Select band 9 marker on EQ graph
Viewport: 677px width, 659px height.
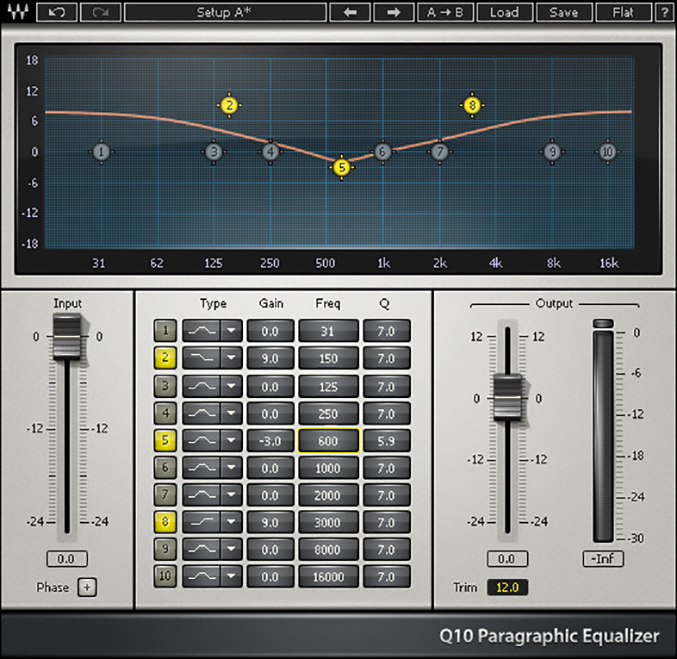(x=552, y=152)
